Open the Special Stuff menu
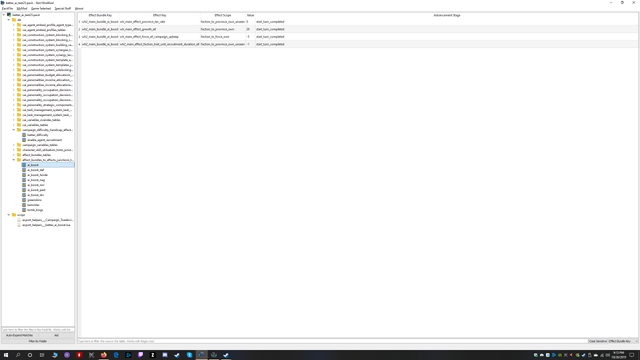 coord(62,8)
